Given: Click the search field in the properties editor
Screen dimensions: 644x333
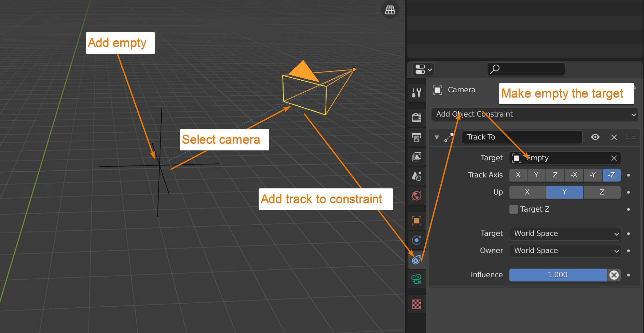Looking at the screenshot, I should (526, 69).
